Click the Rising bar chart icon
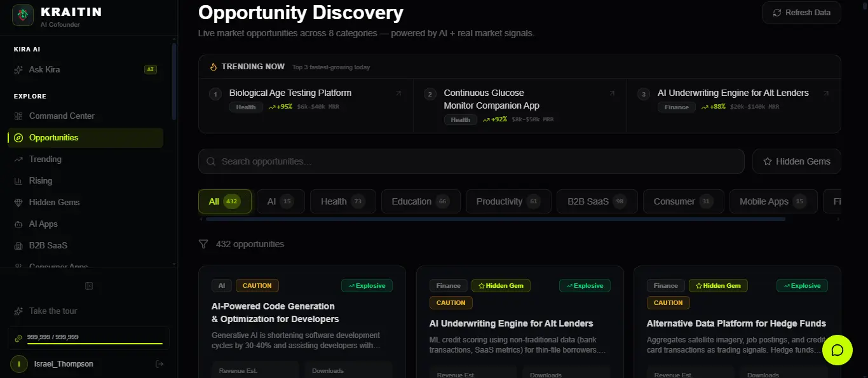 [18, 181]
